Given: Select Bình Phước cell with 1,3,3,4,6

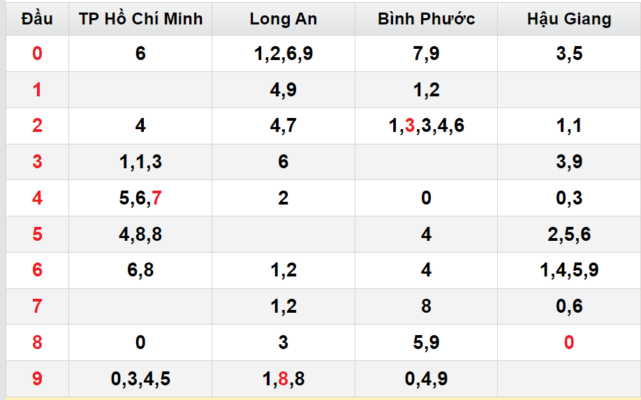Looking at the screenshot, I should (x=426, y=126).
